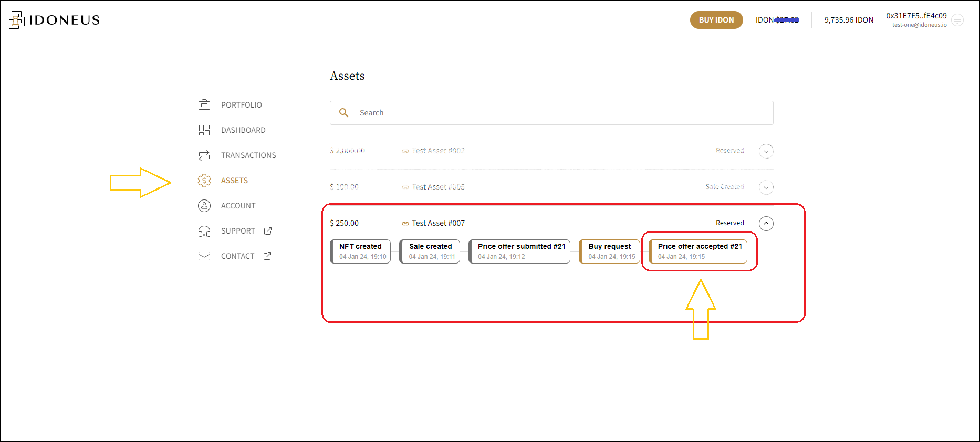
Task: Collapse the Test Asset #007 row
Action: 766,224
